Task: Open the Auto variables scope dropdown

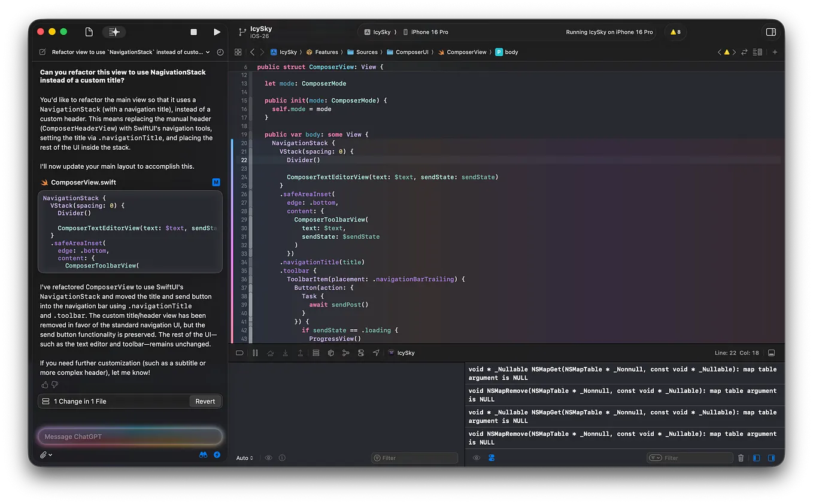Action: pyautogui.click(x=244, y=457)
